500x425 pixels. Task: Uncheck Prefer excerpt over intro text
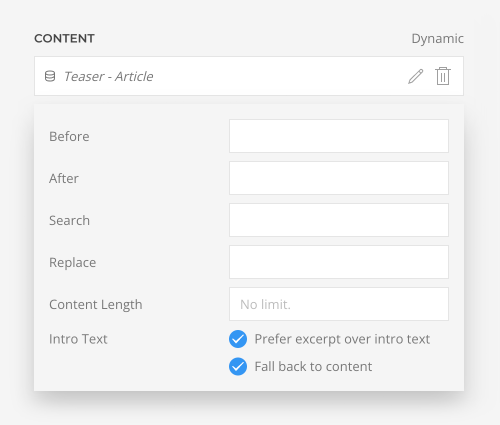(x=238, y=339)
